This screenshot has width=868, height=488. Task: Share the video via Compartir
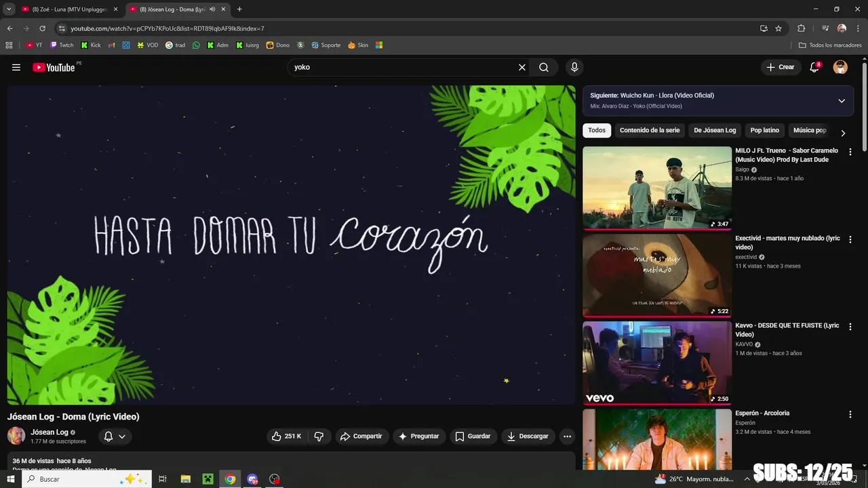pyautogui.click(x=361, y=436)
